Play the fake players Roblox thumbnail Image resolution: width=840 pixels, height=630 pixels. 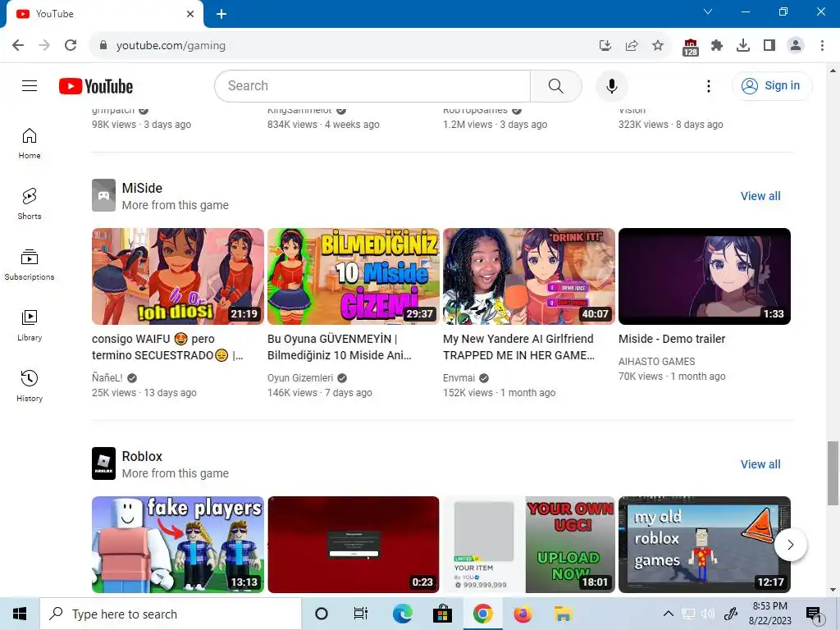(178, 545)
